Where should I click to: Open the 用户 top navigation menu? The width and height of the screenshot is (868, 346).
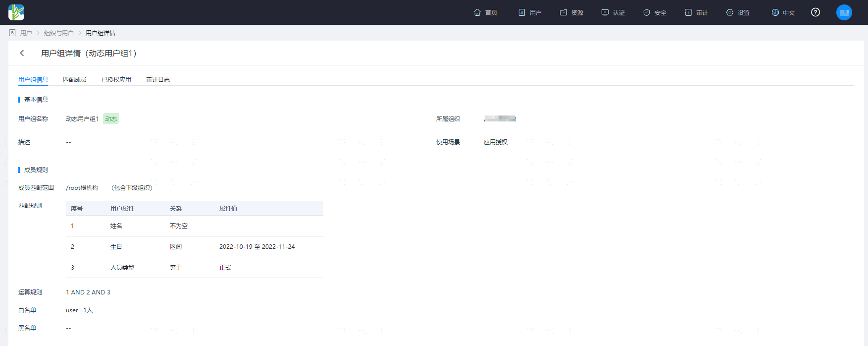[x=530, y=12]
